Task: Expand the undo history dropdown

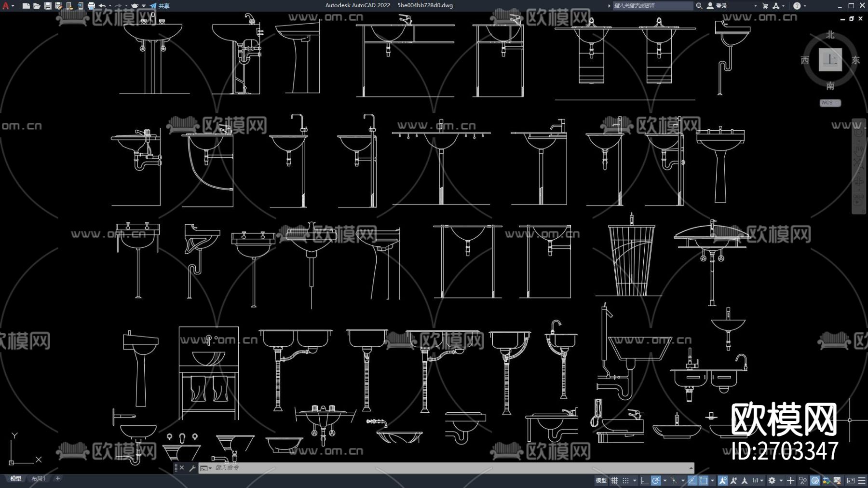Action: click(x=110, y=6)
